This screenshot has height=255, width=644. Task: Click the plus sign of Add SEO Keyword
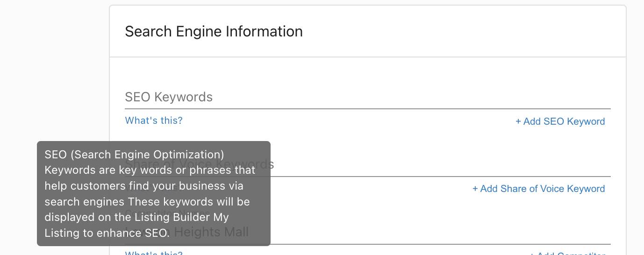[x=518, y=121]
